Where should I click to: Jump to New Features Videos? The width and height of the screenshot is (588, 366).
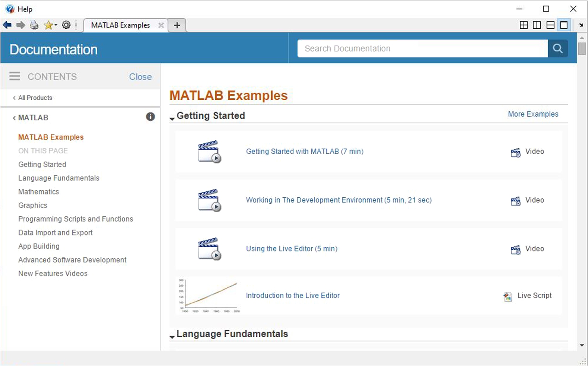pos(53,273)
